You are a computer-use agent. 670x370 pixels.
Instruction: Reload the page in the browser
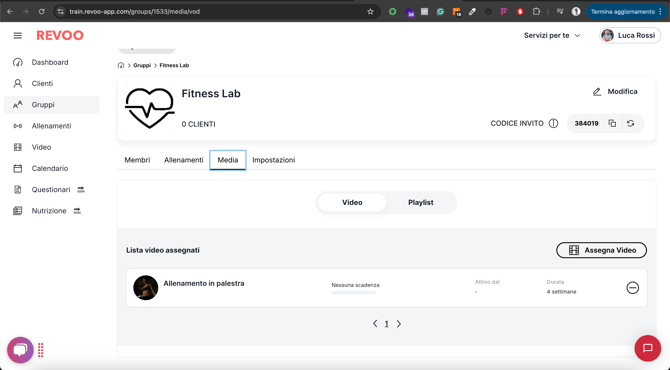coord(41,12)
